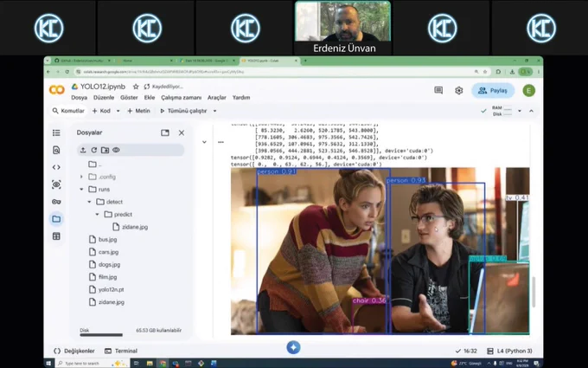Select the Files folder sidebar icon
The image size is (588, 368).
pyautogui.click(x=56, y=219)
